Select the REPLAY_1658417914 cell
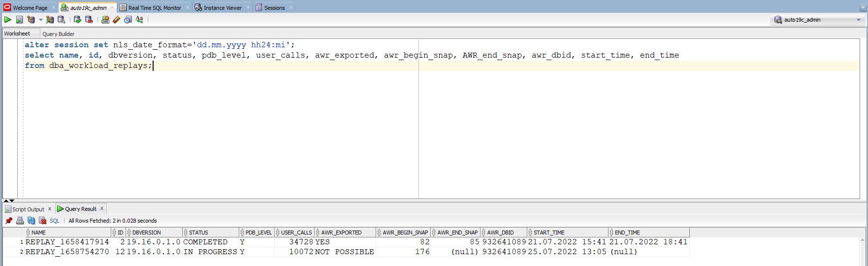Screen dimensions: 868x266 68,242
